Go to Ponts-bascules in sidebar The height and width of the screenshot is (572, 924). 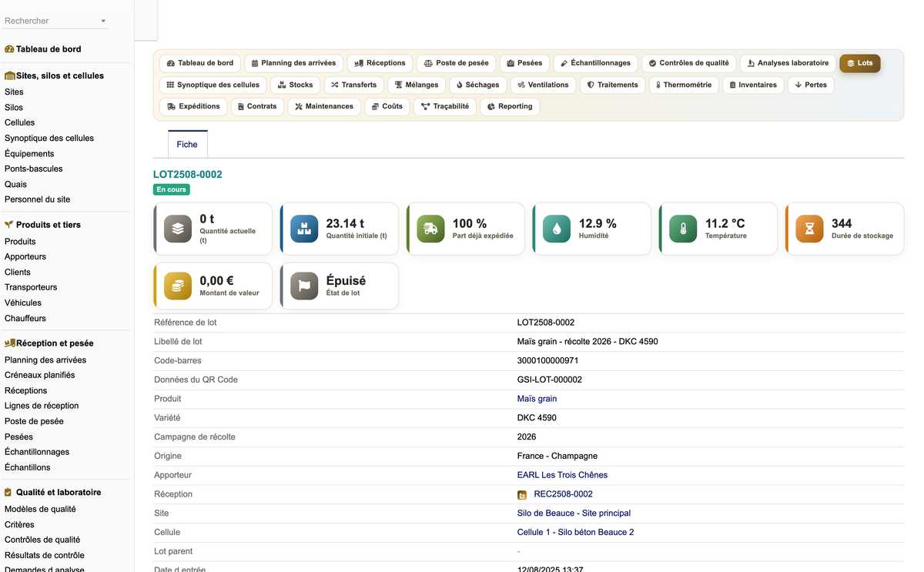point(34,169)
